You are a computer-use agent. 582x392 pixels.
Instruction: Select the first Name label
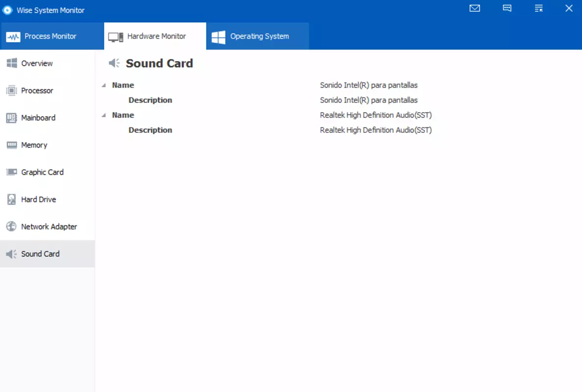click(x=123, y=85)
